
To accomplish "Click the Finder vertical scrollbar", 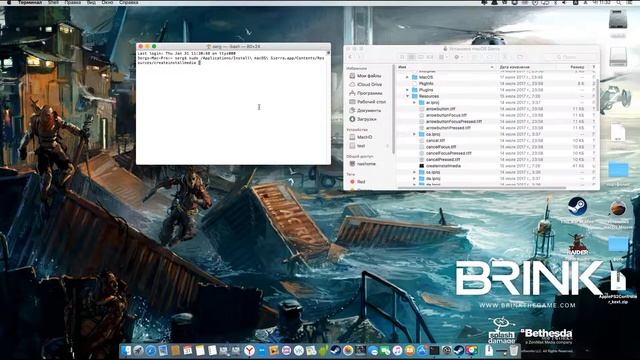I will (598, 95).
